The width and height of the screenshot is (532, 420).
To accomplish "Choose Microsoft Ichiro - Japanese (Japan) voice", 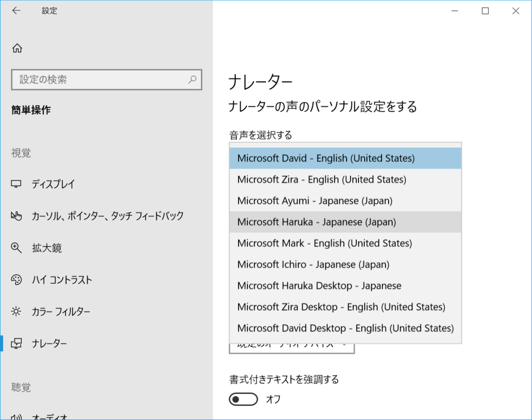I will click(345, 265).
